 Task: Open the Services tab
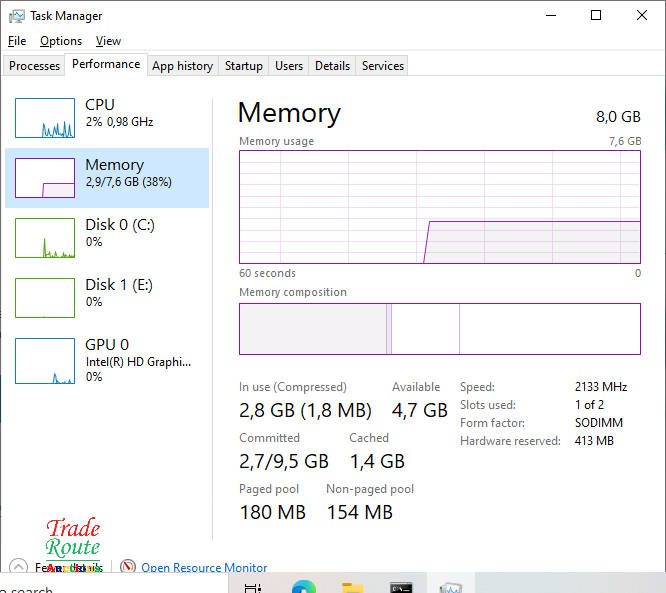(x=383, y=66)
